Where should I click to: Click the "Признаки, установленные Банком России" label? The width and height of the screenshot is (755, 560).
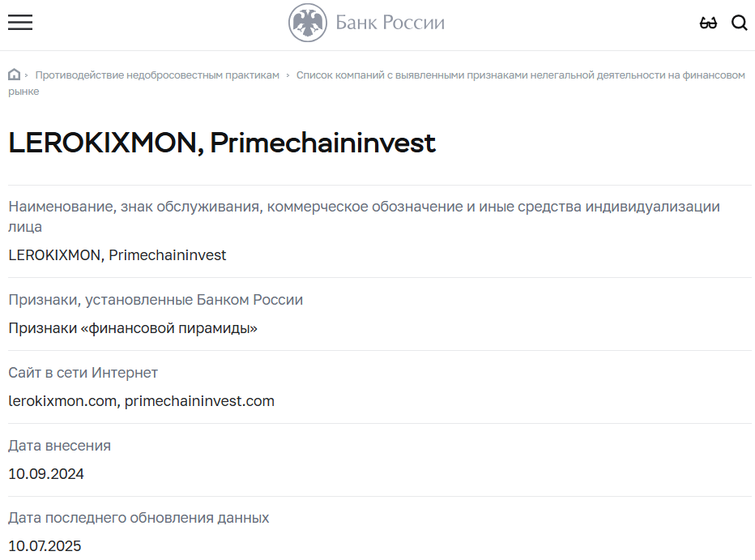[156, 300]
